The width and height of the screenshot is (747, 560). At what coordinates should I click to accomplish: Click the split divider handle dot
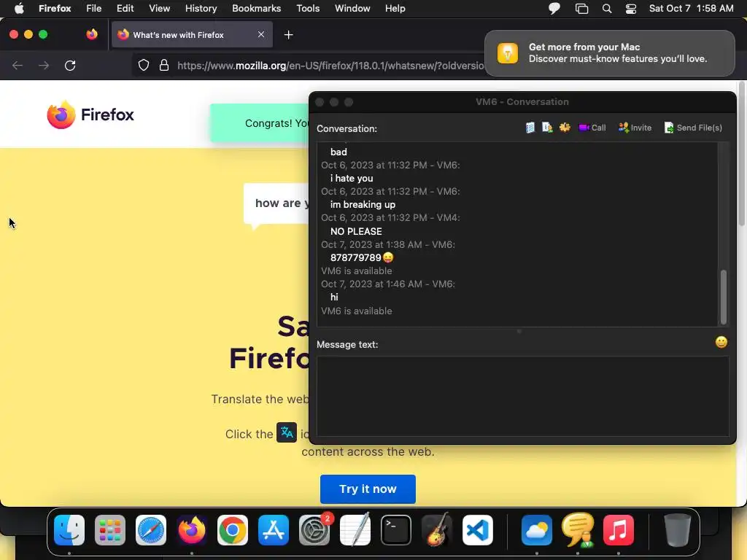pos(519,331)
